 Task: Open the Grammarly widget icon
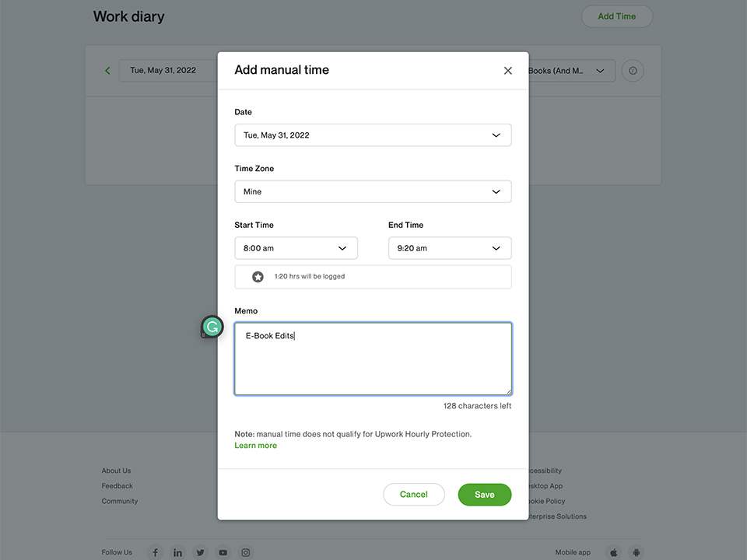pyautogui.click(x=212, y=327)
